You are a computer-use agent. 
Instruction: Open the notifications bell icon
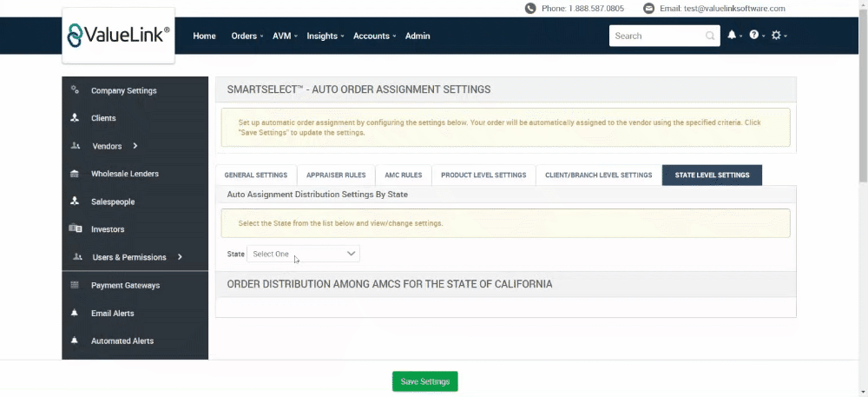732,36
